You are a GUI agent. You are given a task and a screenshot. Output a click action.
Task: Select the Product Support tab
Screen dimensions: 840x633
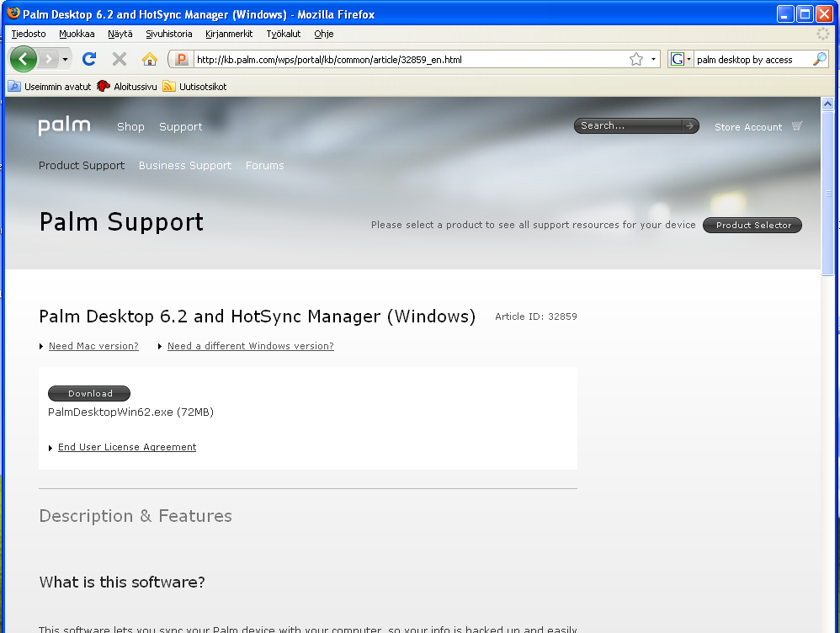click(82, 166)
